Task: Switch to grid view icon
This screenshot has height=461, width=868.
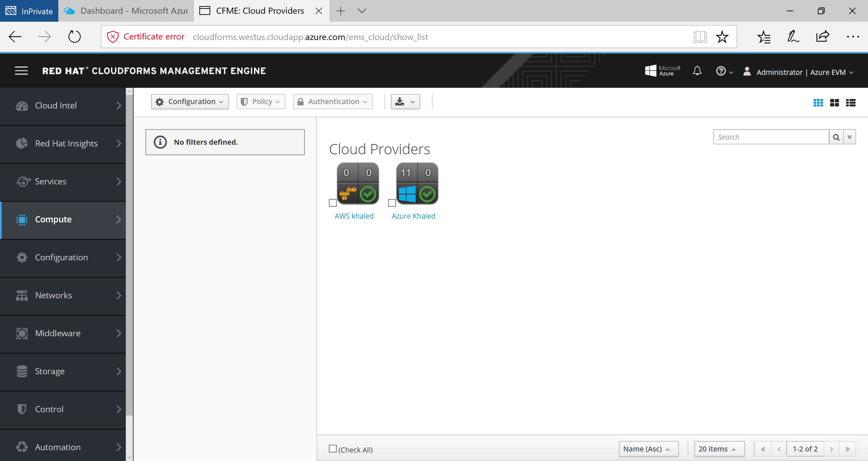Action: [x=818, y=103]
